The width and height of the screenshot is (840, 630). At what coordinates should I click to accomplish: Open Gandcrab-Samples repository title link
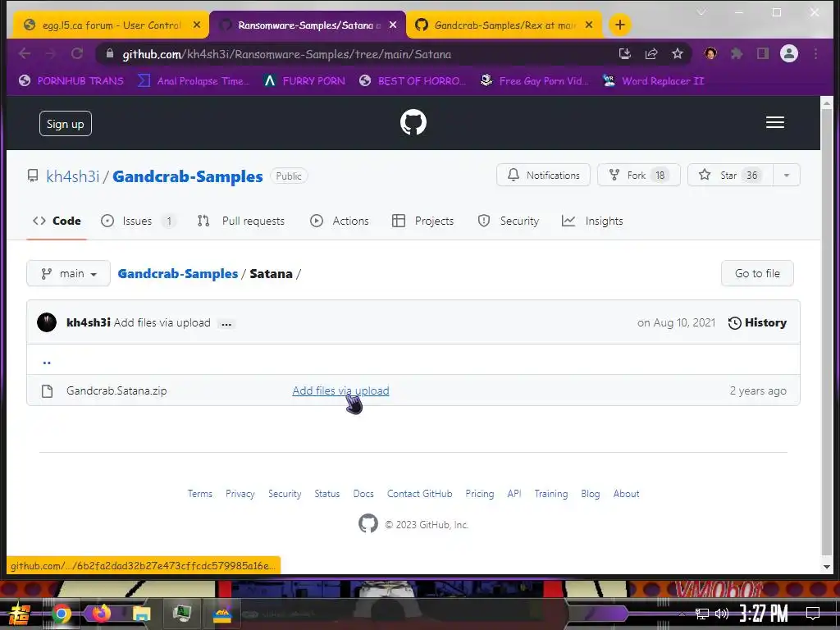(188, 176)
